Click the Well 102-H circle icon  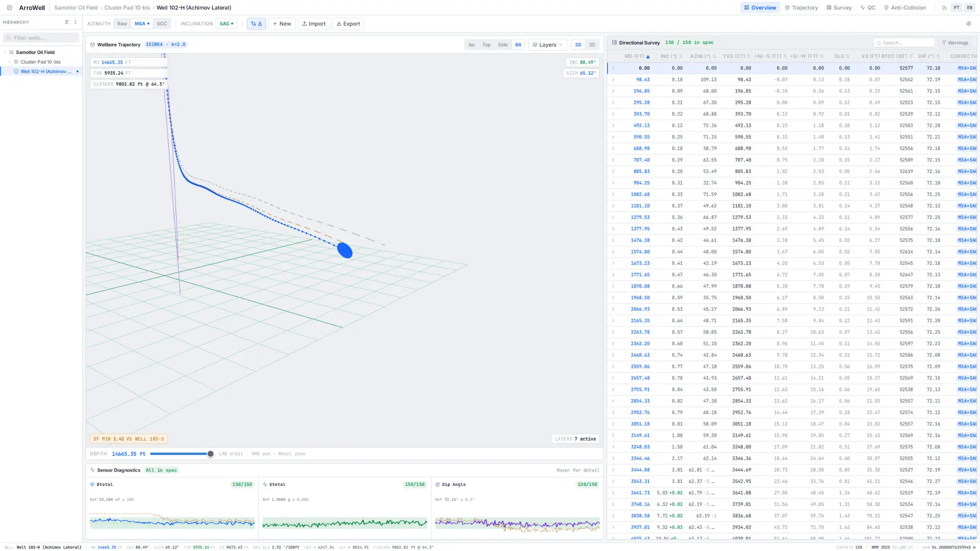(16, 71)
